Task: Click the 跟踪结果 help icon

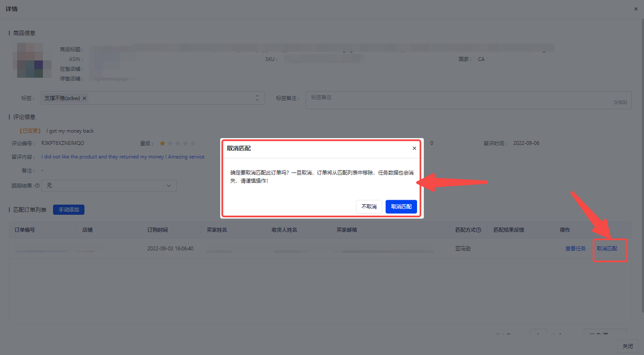Action: click(x=37, y=186)
